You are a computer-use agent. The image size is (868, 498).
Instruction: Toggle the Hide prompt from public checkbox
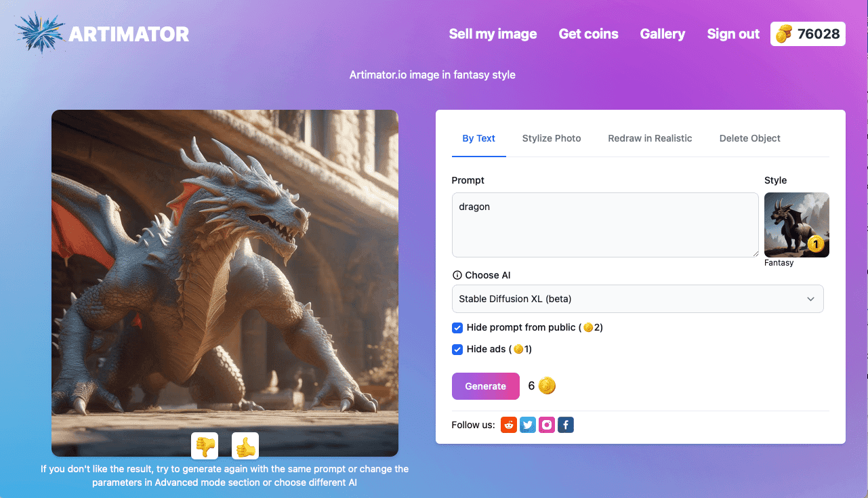[457, 327]
